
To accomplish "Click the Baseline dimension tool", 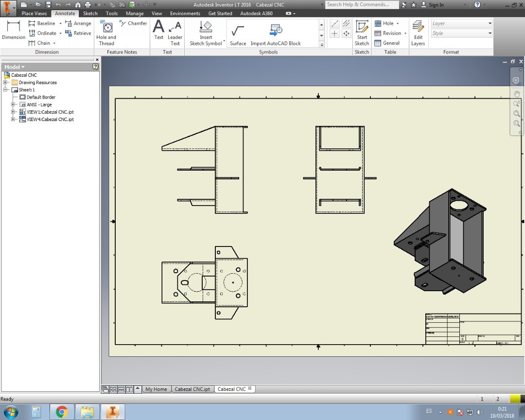I will (x=42, y=23).
